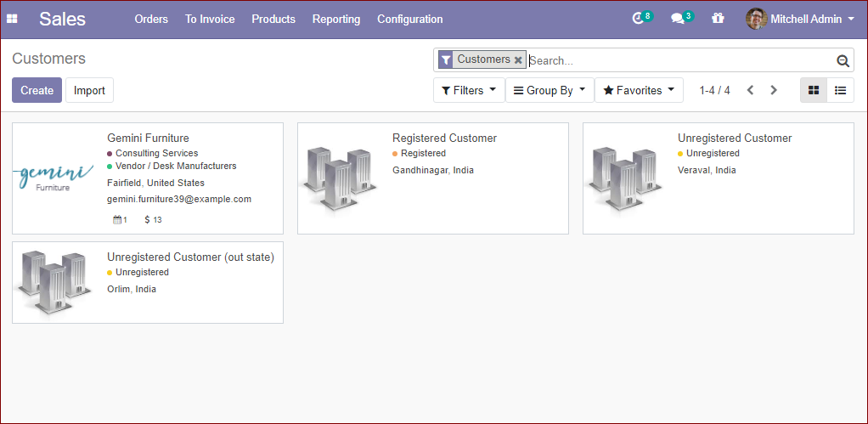Viewport: 868px width, 424px height.
Task: Click Vendor / Desk Manufacturers tag text
Action: pyautogui.click(x=176, y=166)
